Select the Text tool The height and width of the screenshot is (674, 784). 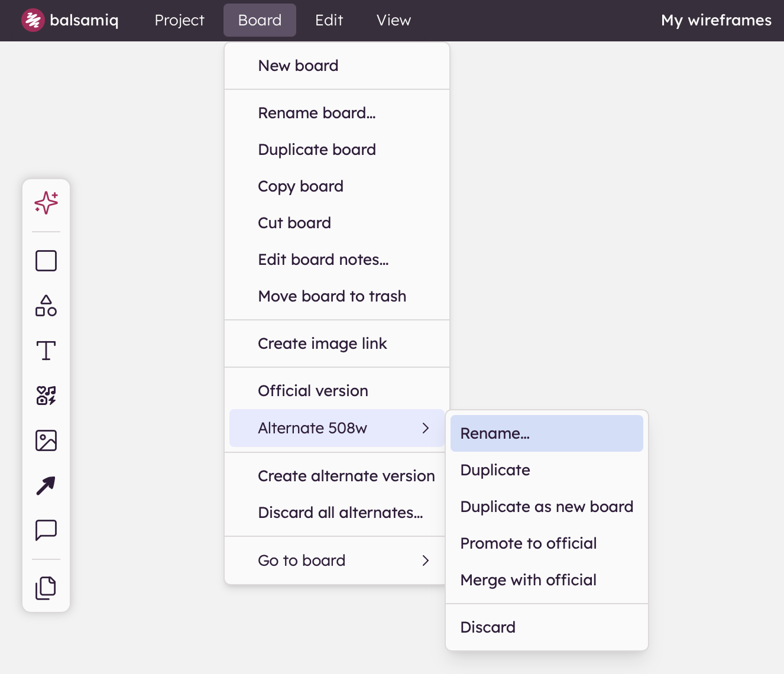pyautogui.click(x=46, y=351)
